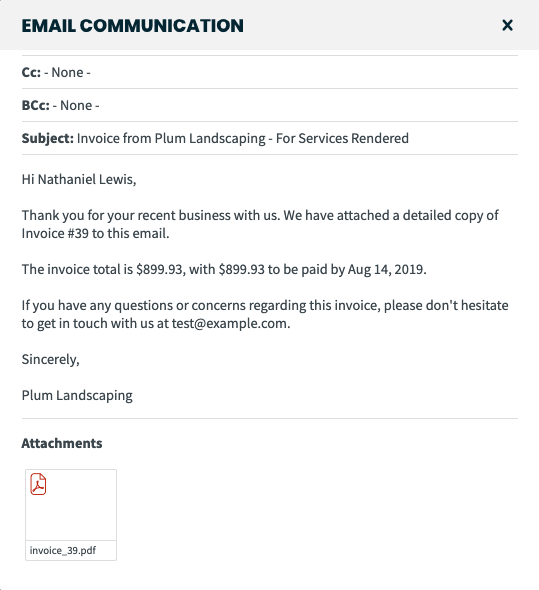Screen dimensions: 539x590
Task: Open the invoice_39.pdf attachment thumbnail preview area
Action: coord(71,505)
